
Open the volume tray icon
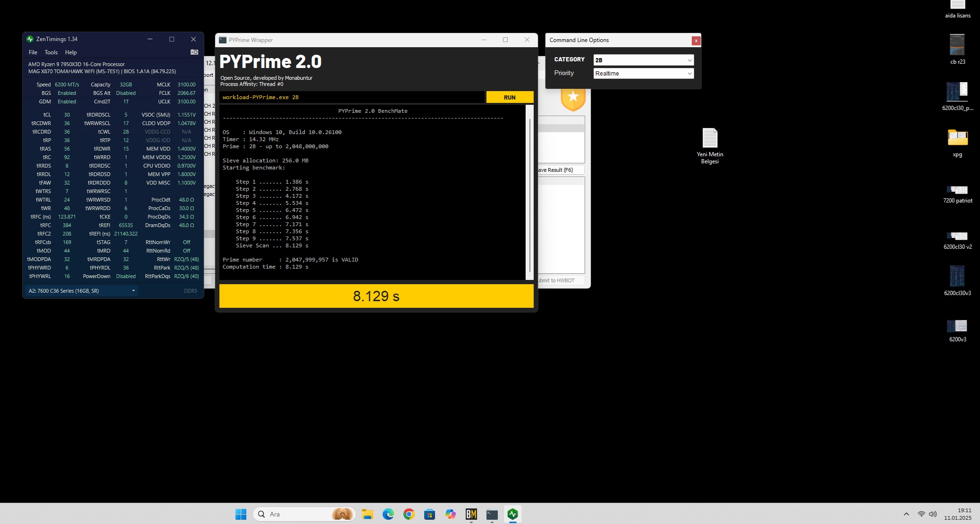[933, 514]
